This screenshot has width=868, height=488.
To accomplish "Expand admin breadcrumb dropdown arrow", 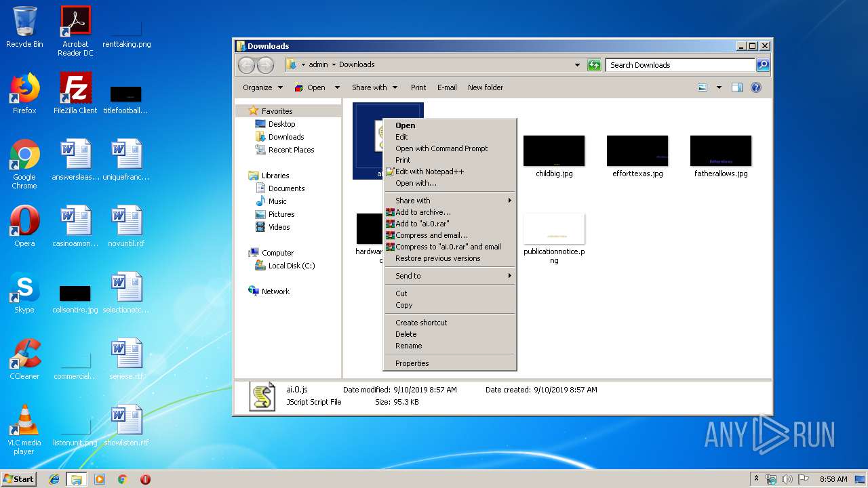I will click(x=334, y=65).
